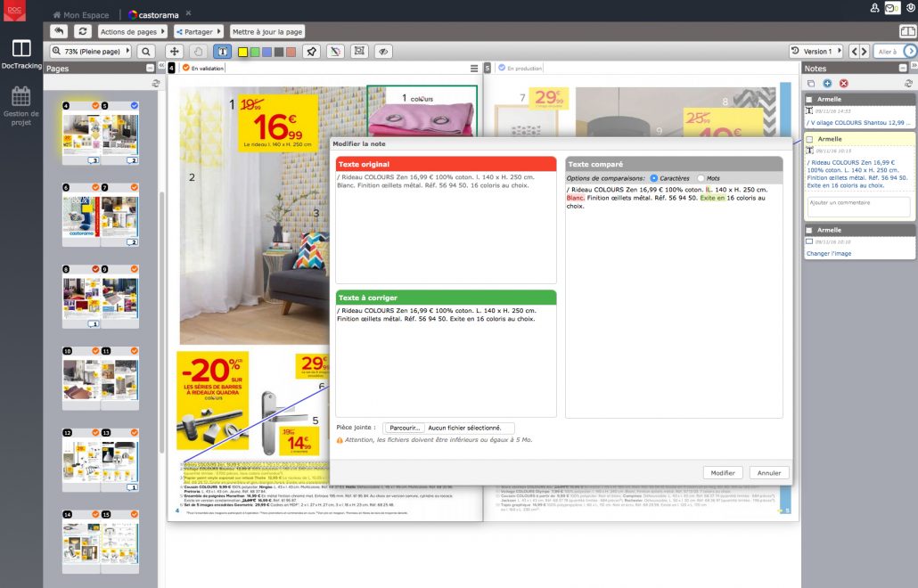Select the area selection frame tool
918x588 pixels.
coord(359,52)
